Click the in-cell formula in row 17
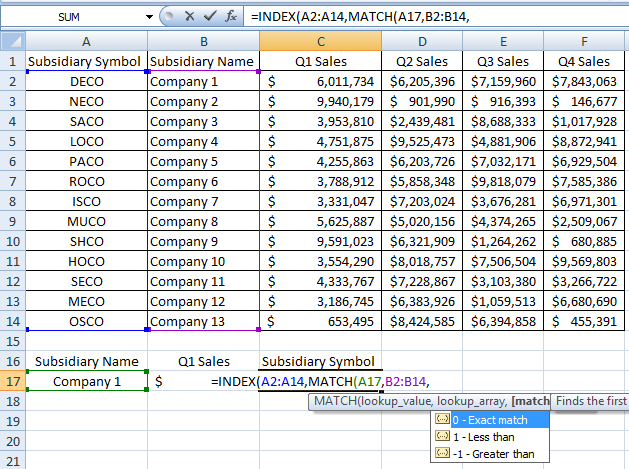Image resolution: width=629 pixels, height=469 pixels. 320,381
